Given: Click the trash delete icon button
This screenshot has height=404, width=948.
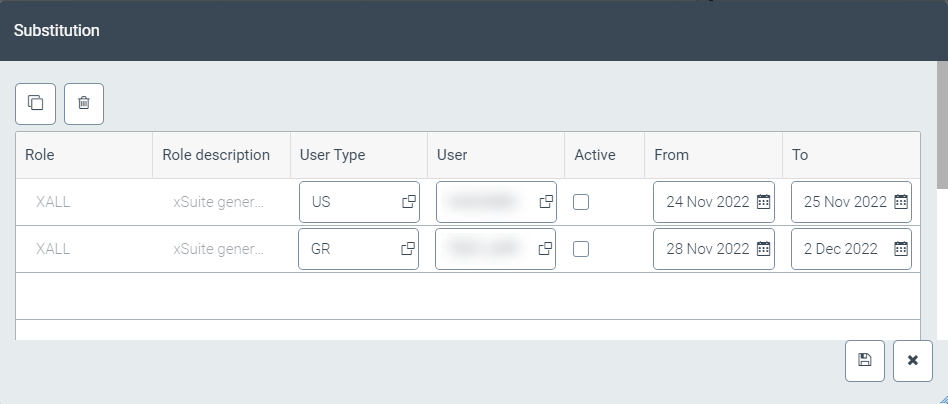Looking at the screenshot, I should click(84, 103).
